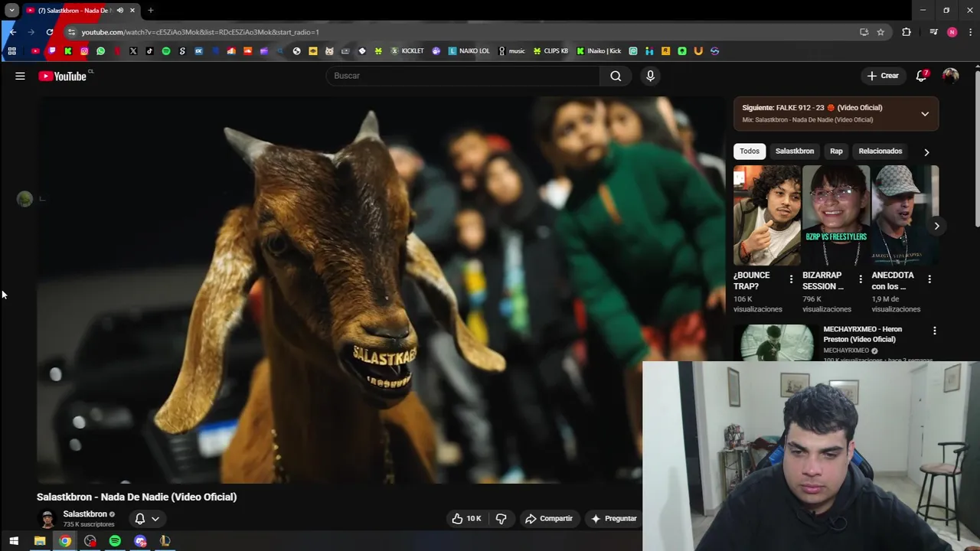The image size is (980, 551).
Task: Open the NAIKO LOL bookmark
Action: click(469, 51)
